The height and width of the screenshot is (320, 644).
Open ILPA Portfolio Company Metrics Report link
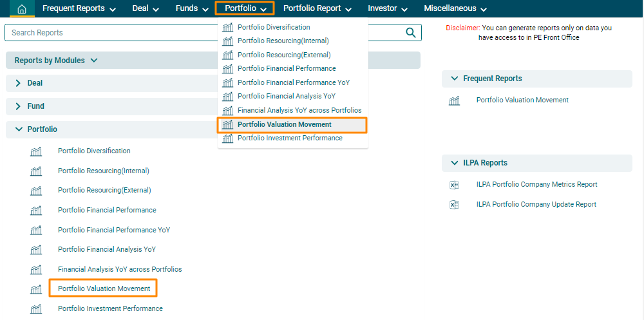536,185
